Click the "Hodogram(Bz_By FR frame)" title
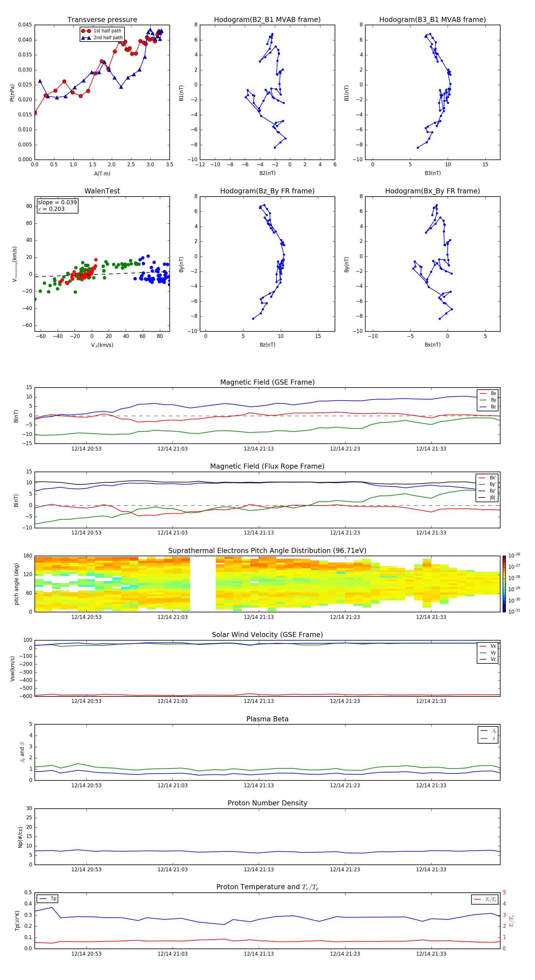Image resolution: width=535 pixels, height=980 pixels. tap(267, 191)
